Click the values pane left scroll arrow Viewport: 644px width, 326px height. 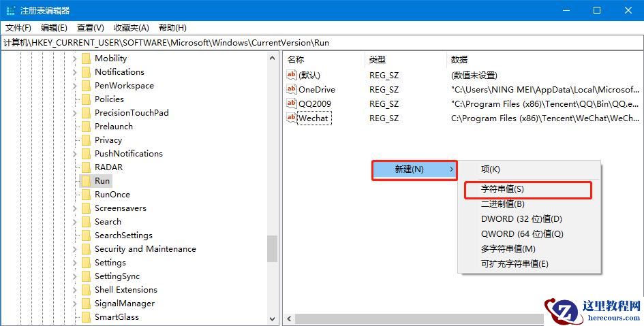click(289, 319)
